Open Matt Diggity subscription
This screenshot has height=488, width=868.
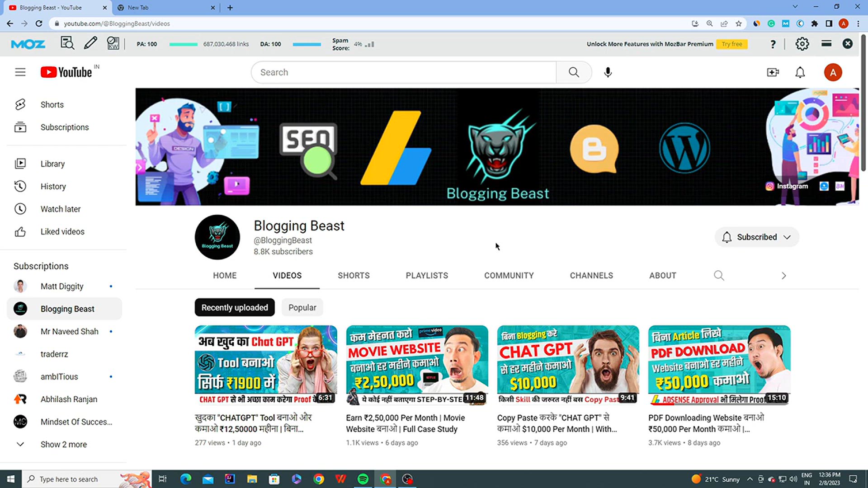[x=63, y=286]
